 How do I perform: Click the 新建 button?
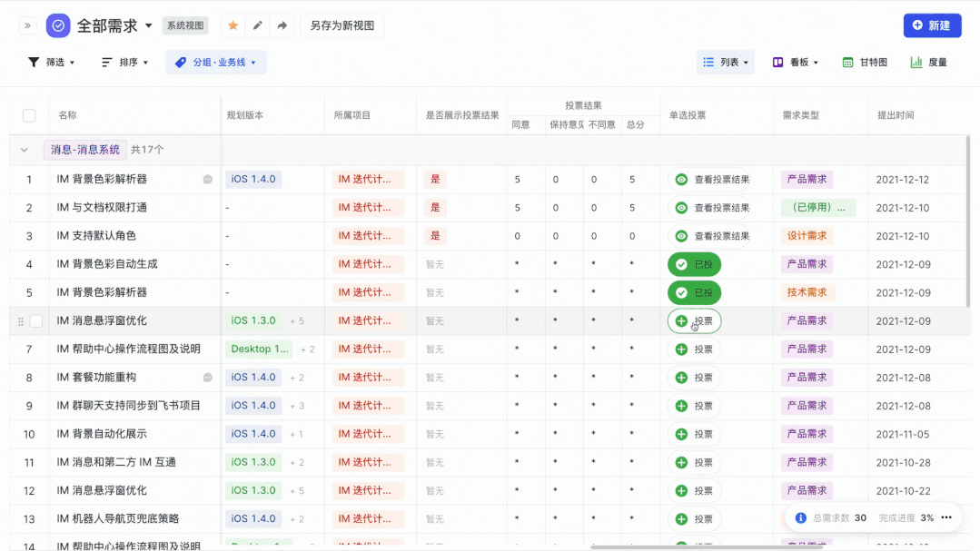tap(932, 25)
